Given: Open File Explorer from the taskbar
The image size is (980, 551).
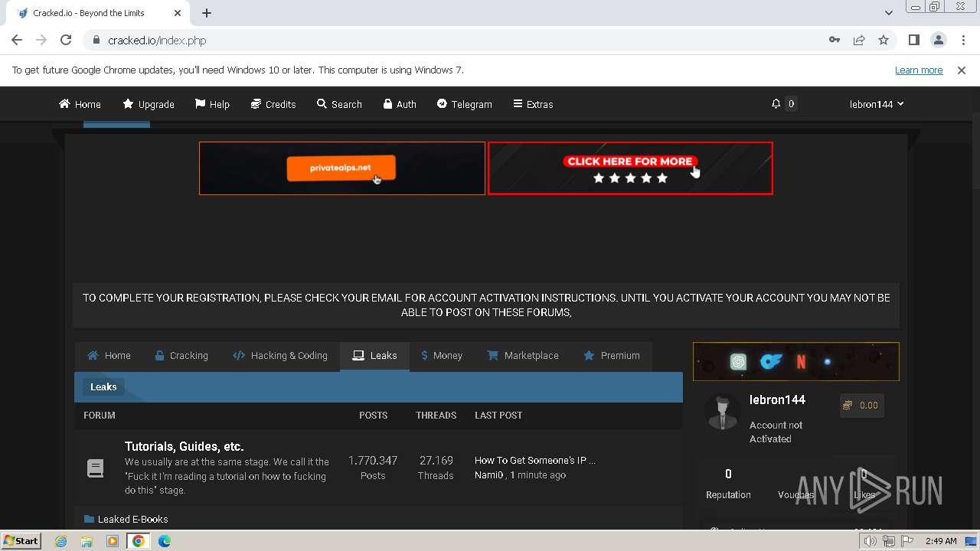Looking at the screenshot, I should 87,541.
